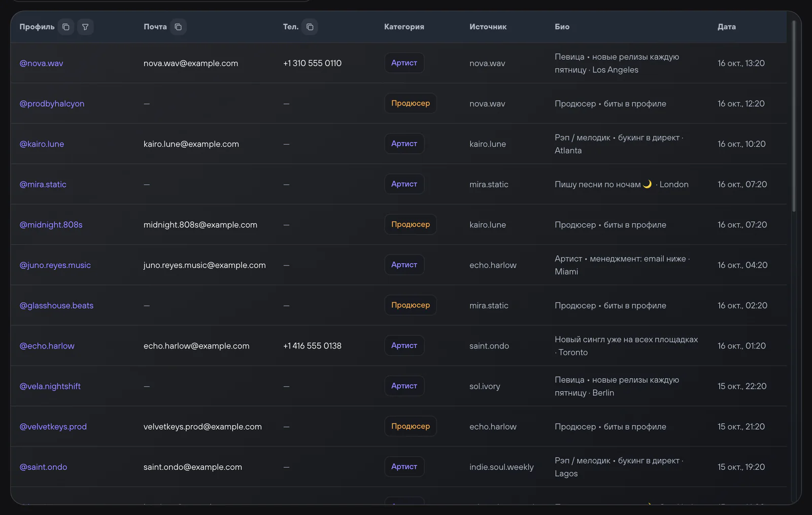Copy phone numbers via Тел. copy icon
Screen dimensions: 812x515
(310, 27)
